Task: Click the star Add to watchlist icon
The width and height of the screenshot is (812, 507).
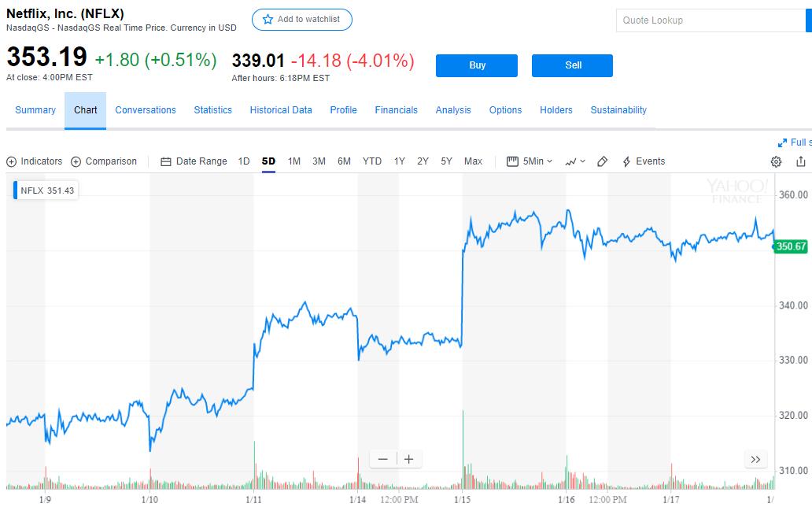Action: click(268, 20)
